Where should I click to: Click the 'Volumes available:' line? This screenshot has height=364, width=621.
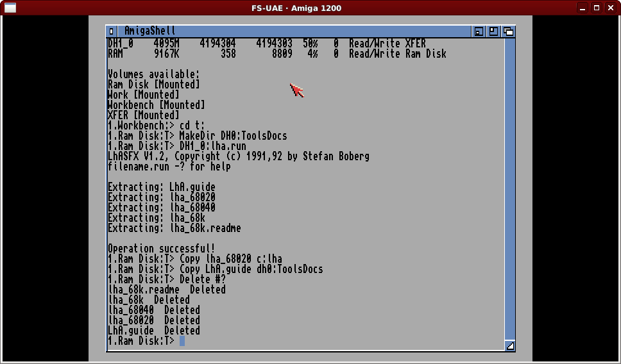click(154, 74)
